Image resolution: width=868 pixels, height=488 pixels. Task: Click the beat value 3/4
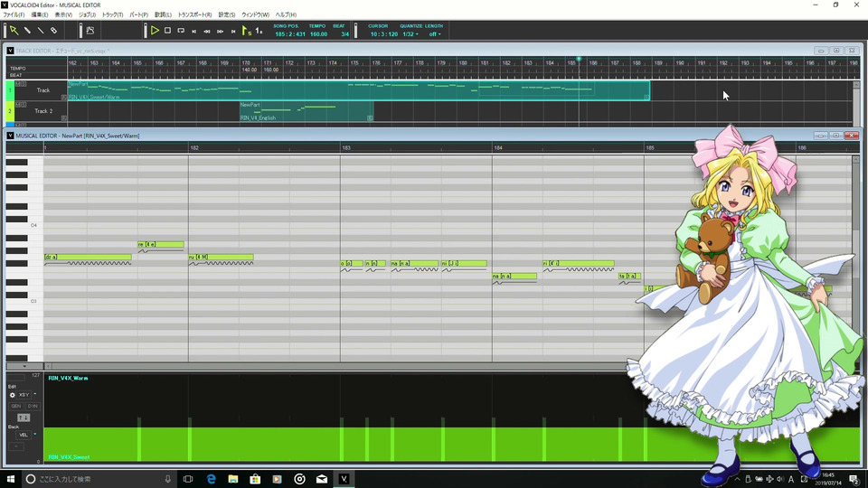point(344,34)
